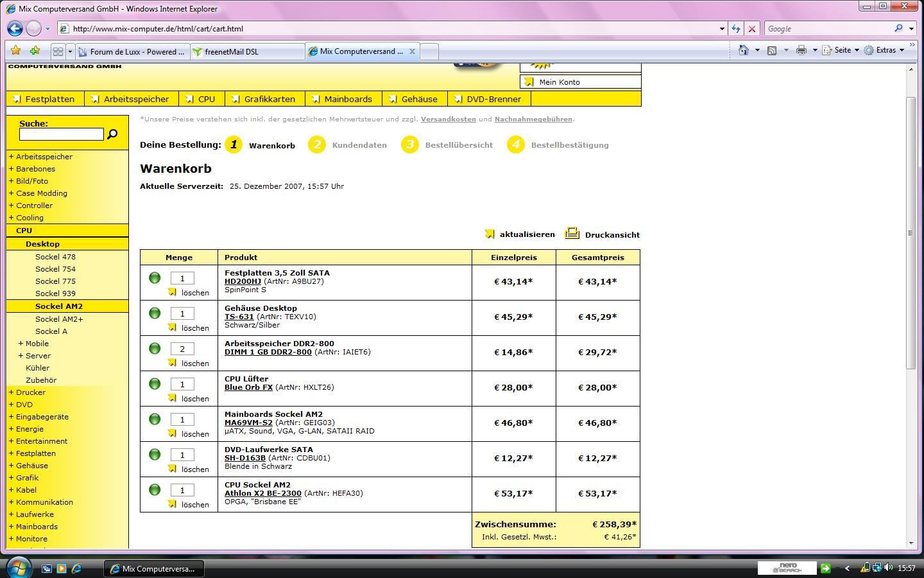Click quantity field for SH-D163B row
This screenshot has height=578, width=924.
point(182,455)
